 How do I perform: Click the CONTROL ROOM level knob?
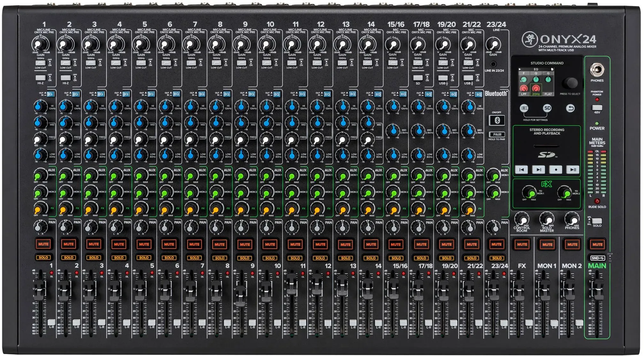click(522, 220)
